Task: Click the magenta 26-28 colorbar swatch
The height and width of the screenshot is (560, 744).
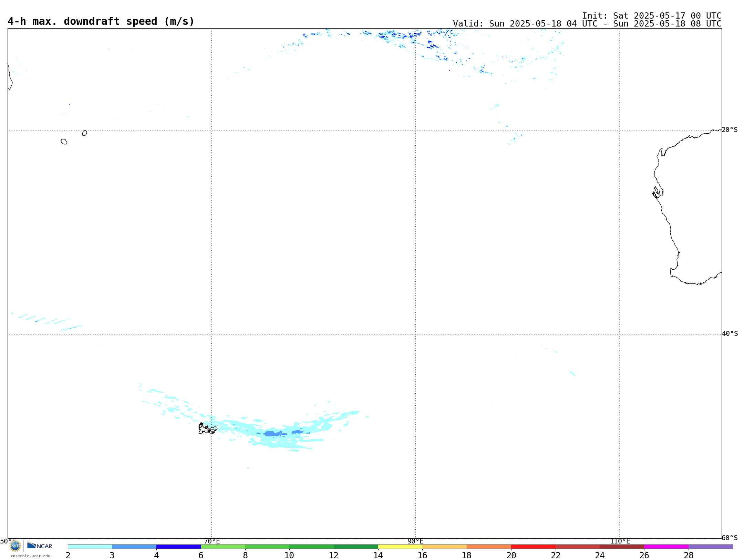Action: tap(666, 547)
